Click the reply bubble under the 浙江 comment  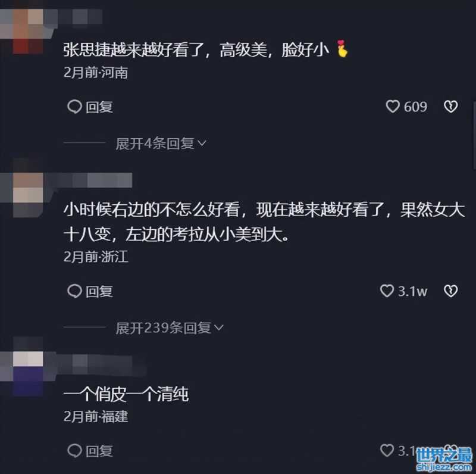pos(74,291)
